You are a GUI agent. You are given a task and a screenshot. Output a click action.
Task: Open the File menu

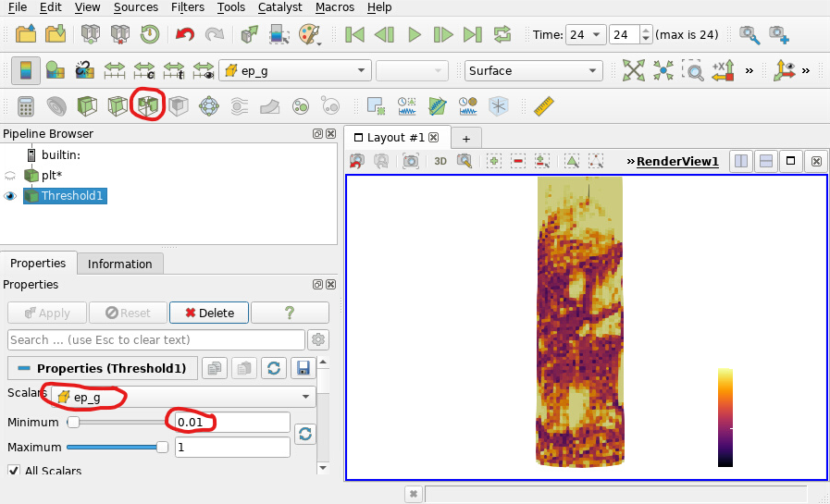pos(18,7)
